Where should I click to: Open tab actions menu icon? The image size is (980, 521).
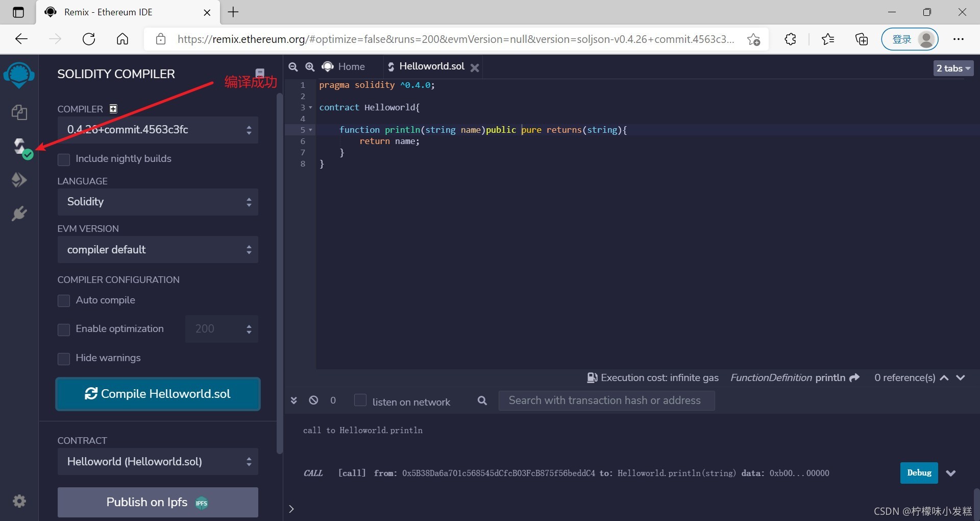point(18,12)
